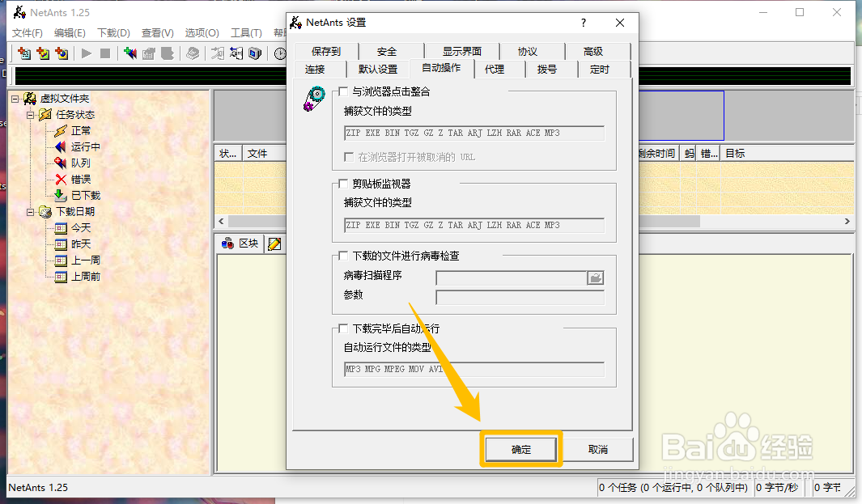Image resolution: width=862 pixels, height=504 pixels.
Task: Click the greyed telephone dial icon
Action: (x=193, y=53)
